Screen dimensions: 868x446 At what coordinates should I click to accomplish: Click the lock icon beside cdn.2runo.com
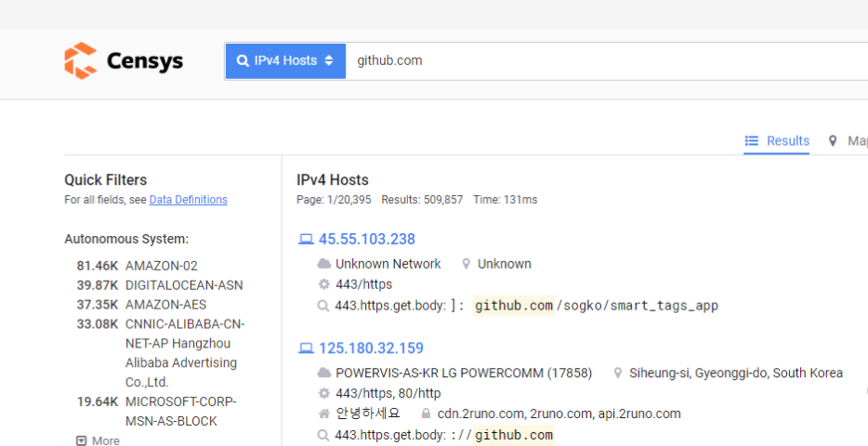pos(426,413)
